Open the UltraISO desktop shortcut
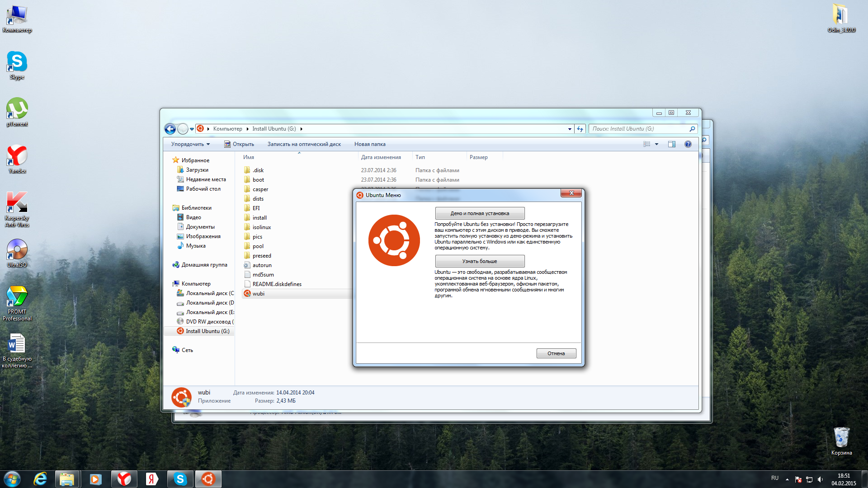 click(x=17, y=253)
